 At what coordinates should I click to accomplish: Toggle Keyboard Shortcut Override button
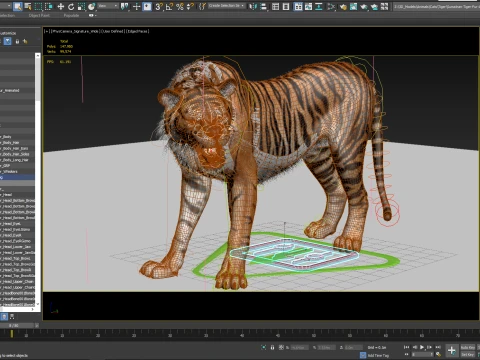point(147,6)
